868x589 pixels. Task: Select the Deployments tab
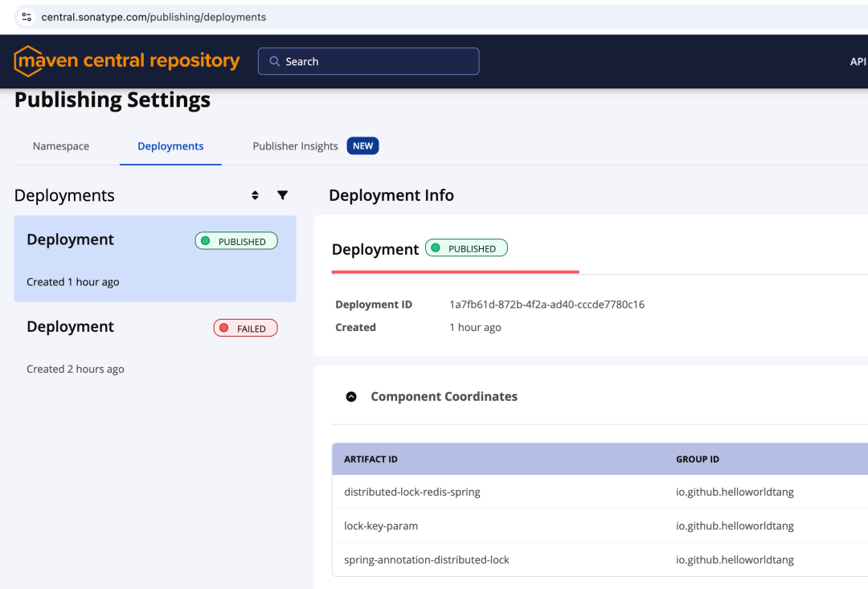[x=170, y=146]
